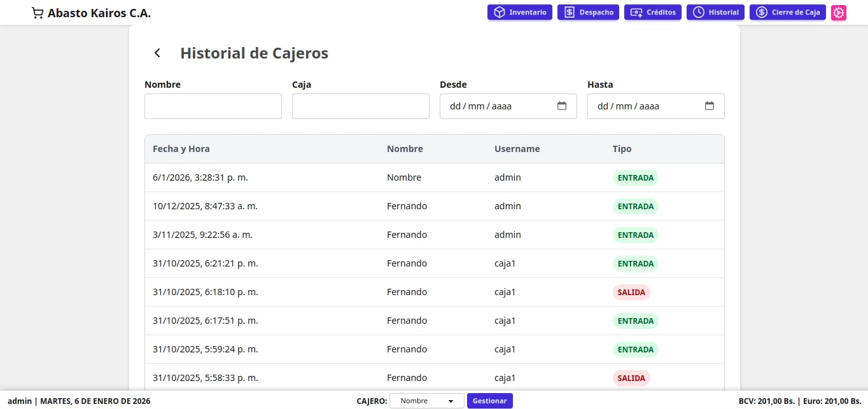The height and width of the screenshot is (409, 868).
Task: Click into the Desde date field
Action: click(490, 106)
